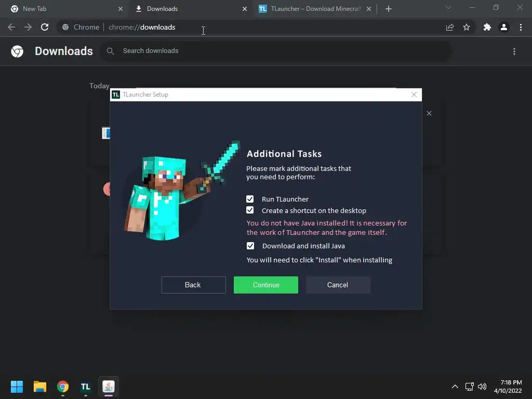Screen dimensions: 532x399
Task: Remove the download item with X button
Action: 429,113
